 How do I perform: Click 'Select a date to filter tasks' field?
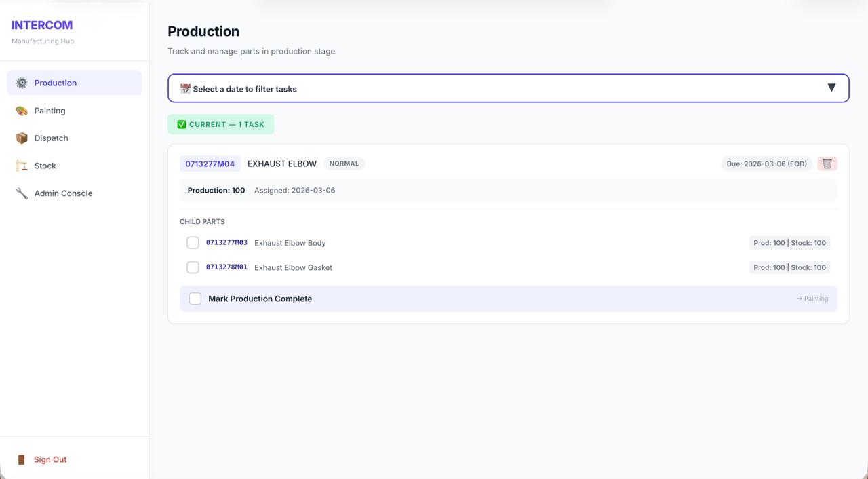click(509, 88)
